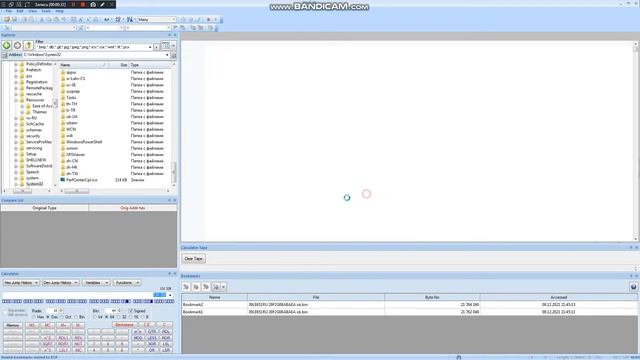
Task: Click the first Bookmarks toolbar icon
Action: click(186, 287)
